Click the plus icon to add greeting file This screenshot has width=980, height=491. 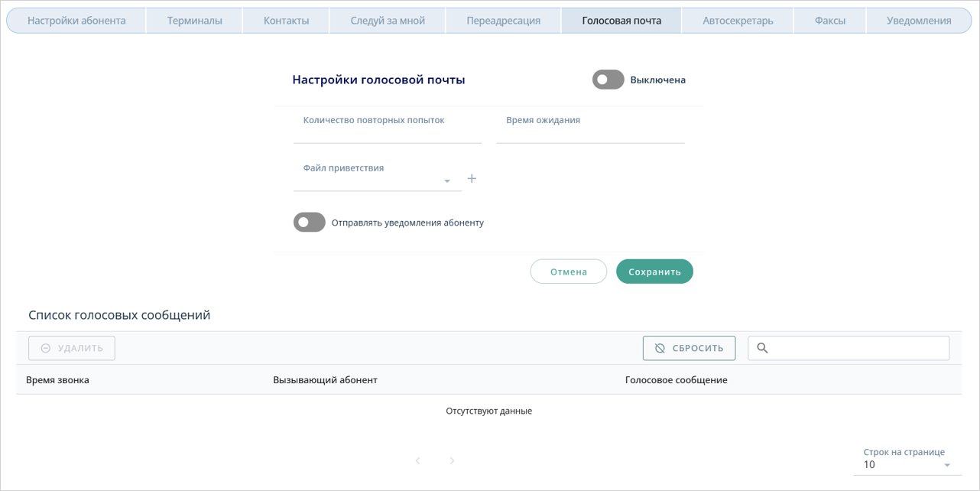click(472, 179)
